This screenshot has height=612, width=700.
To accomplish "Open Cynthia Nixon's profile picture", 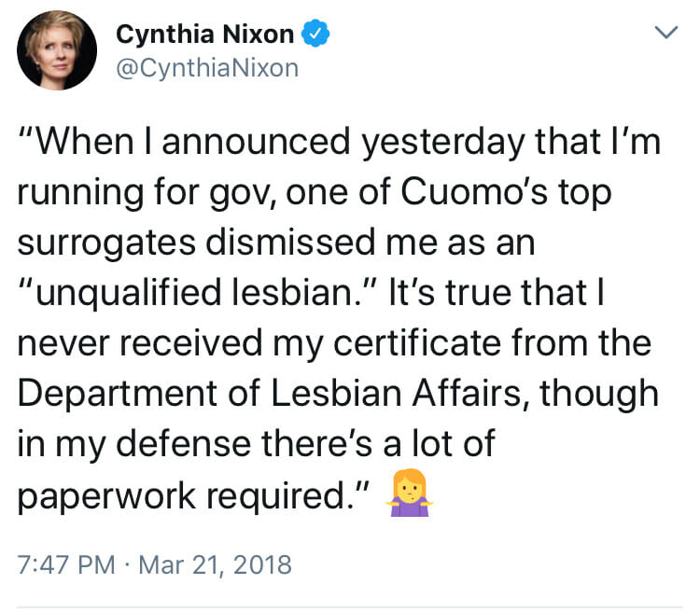I will coord(57,50).
